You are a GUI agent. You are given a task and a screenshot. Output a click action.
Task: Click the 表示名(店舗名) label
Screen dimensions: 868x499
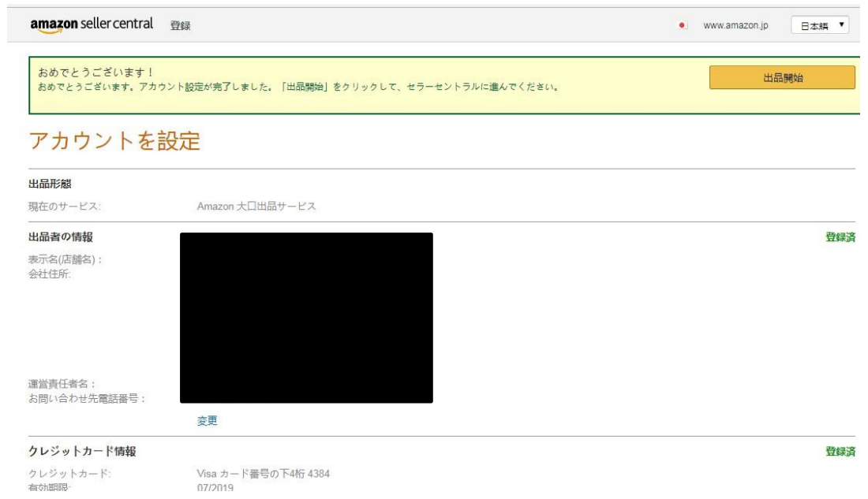[x=65, y=259]
